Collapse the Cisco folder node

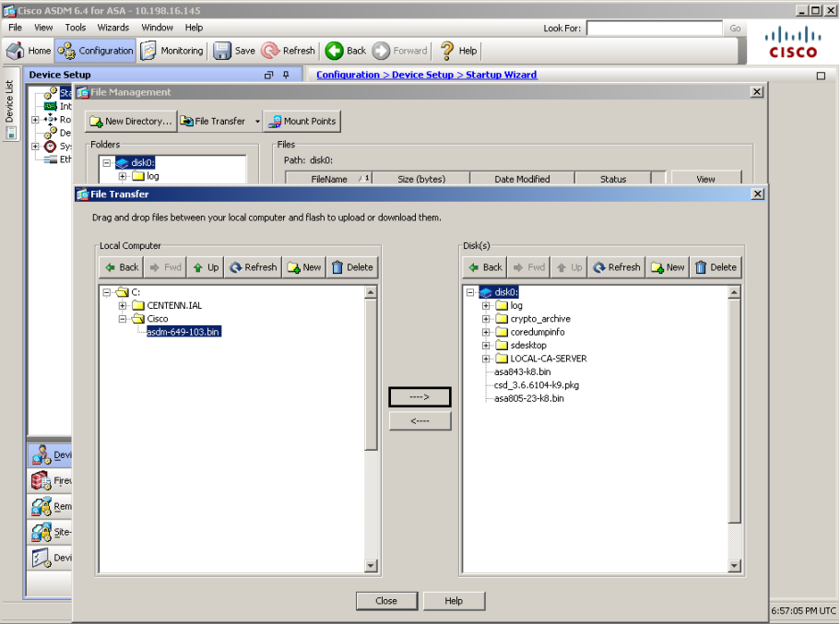(123, 319)
